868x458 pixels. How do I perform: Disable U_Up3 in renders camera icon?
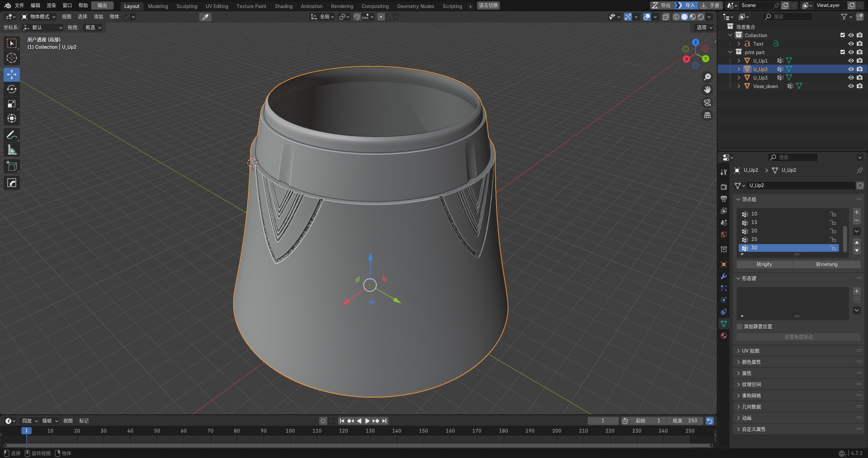click(x=859, y=78)
